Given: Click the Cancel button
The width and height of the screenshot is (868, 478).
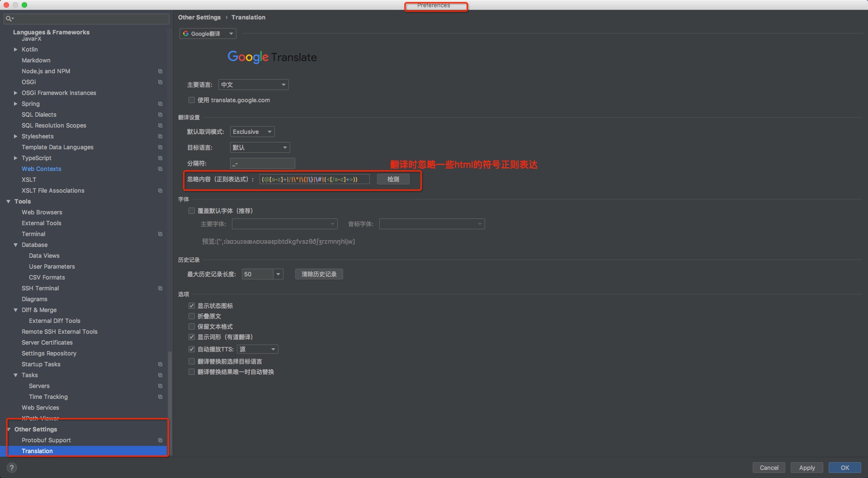Looking at the screenshot, I should 769,468.
